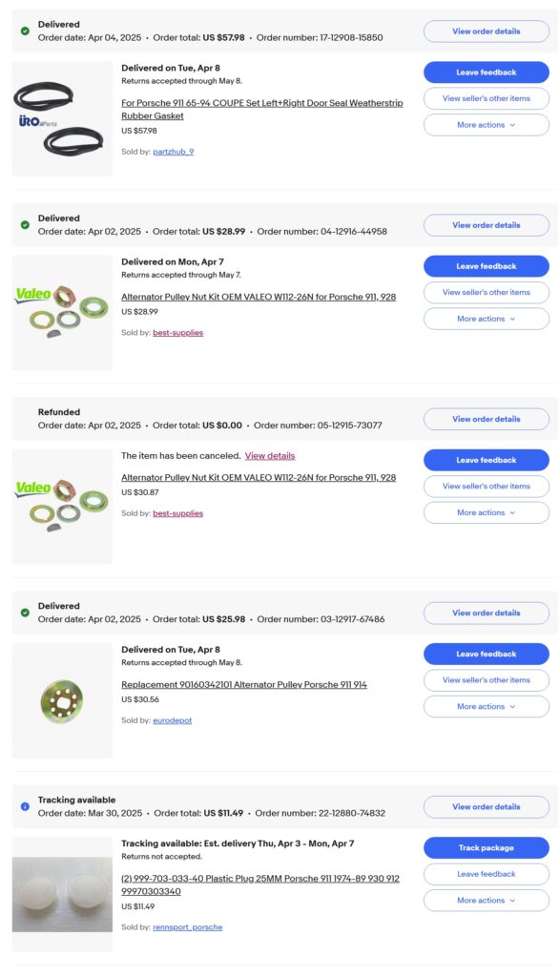View order details for order 04-12916-44958
Screen dimensions: 560x977
pyautogui.click(x=487, y=225)
